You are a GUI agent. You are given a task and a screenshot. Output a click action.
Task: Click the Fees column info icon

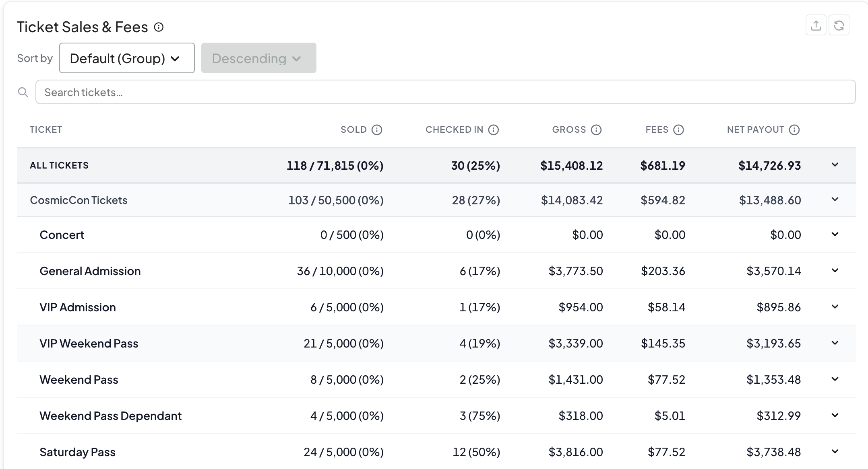point(679,130)
